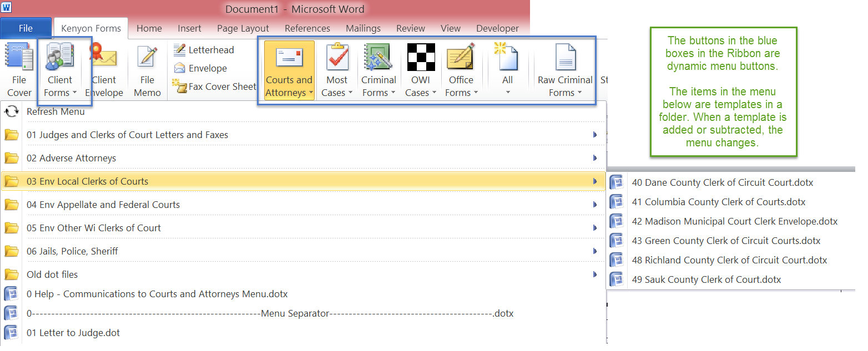Screen dimensions: 868x351
Task: Click the Client Envelope icon
Action: coord(104,68)
